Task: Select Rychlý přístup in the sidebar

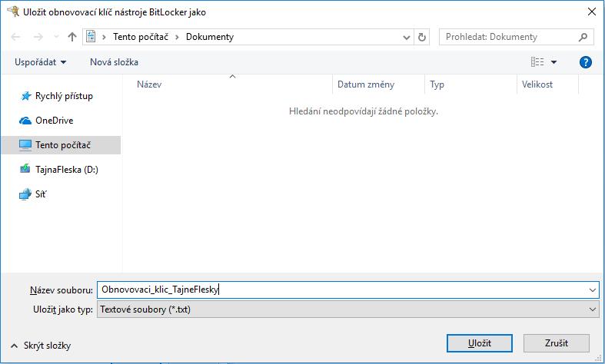Action: click(61, 96)
